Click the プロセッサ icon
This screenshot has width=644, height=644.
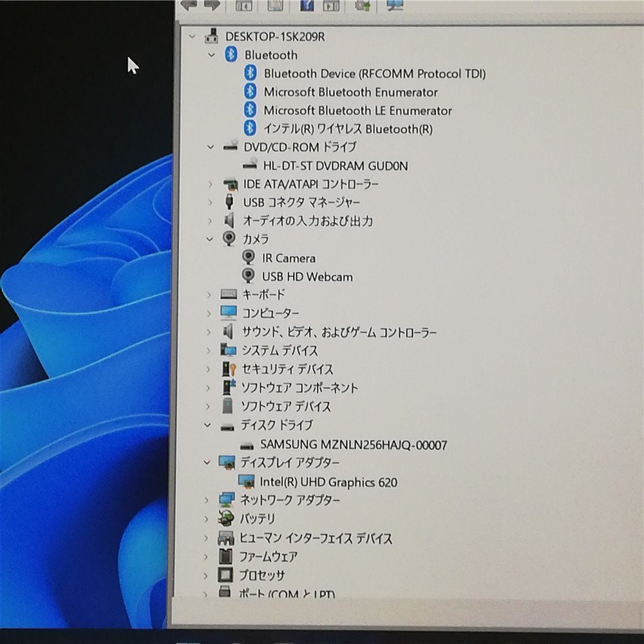225,575
